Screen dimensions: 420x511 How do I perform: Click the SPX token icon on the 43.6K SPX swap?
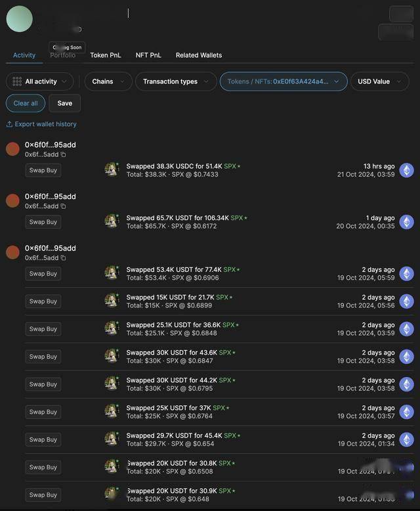(112, 356)
